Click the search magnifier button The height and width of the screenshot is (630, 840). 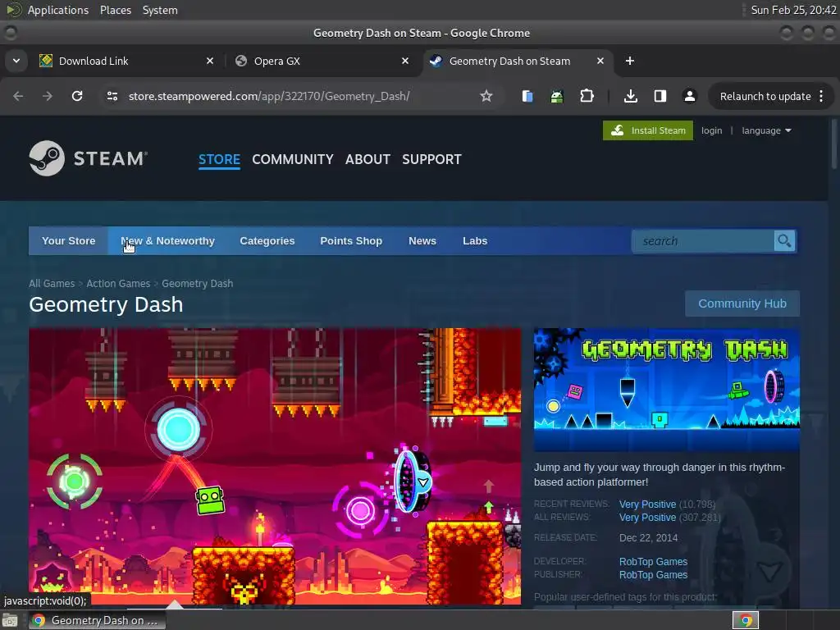784,241
